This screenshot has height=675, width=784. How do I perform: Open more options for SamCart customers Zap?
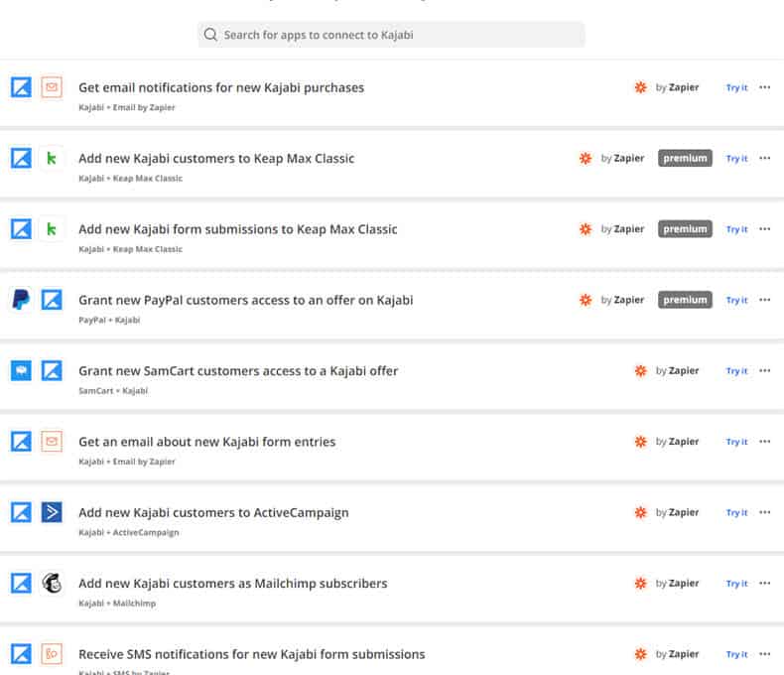[764, 370]
